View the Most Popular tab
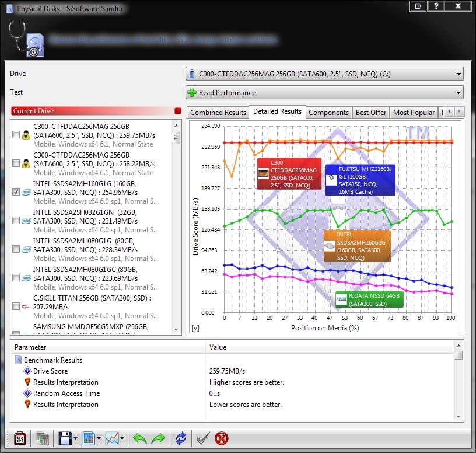This screenshot has height=453, width=476. click(x=414, y=113)
